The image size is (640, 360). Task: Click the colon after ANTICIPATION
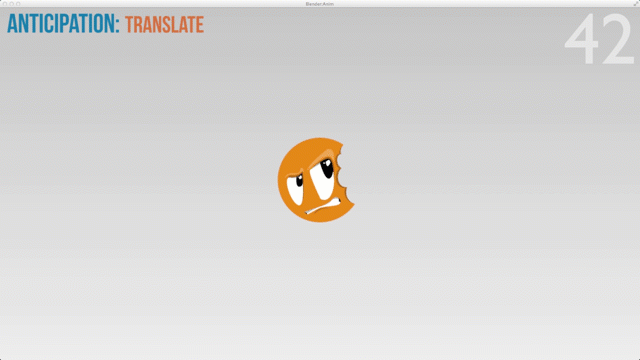coord(117,25)
